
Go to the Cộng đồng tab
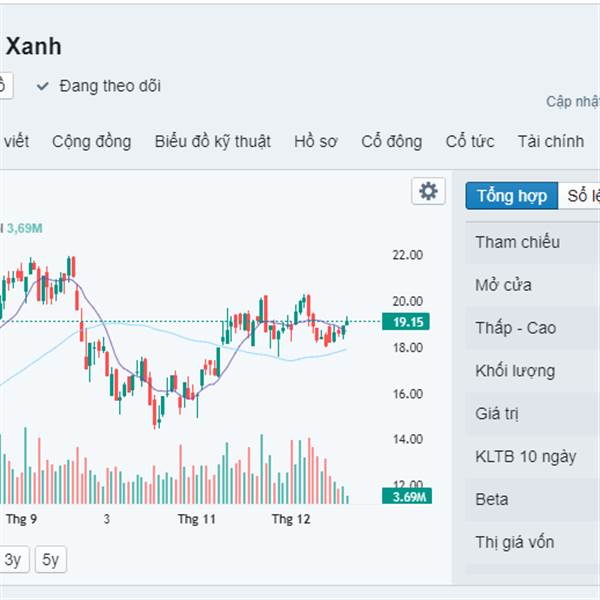pos(91,141)
